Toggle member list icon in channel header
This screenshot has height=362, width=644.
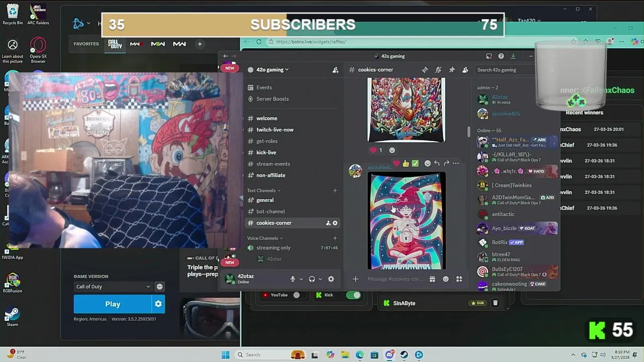(465, 70)
